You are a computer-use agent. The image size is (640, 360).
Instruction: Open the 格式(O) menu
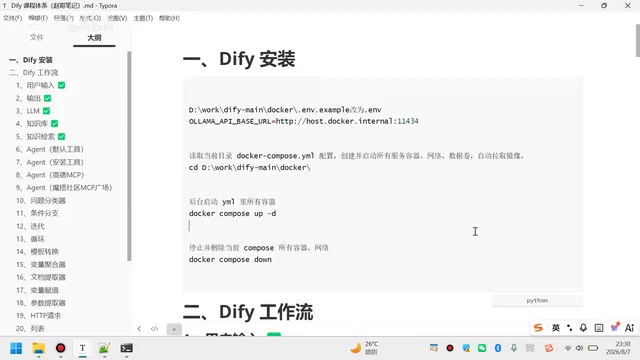coord(90,18)
